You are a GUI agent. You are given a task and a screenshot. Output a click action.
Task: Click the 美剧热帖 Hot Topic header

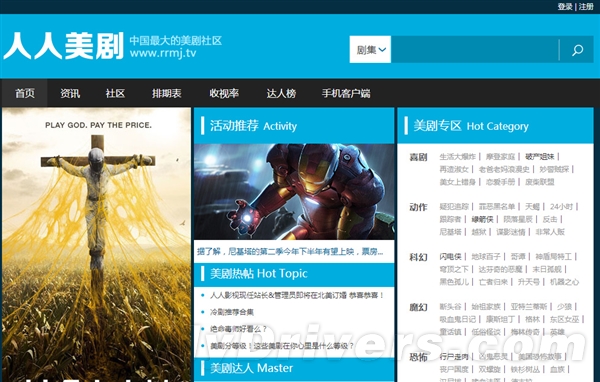(258, 273)
